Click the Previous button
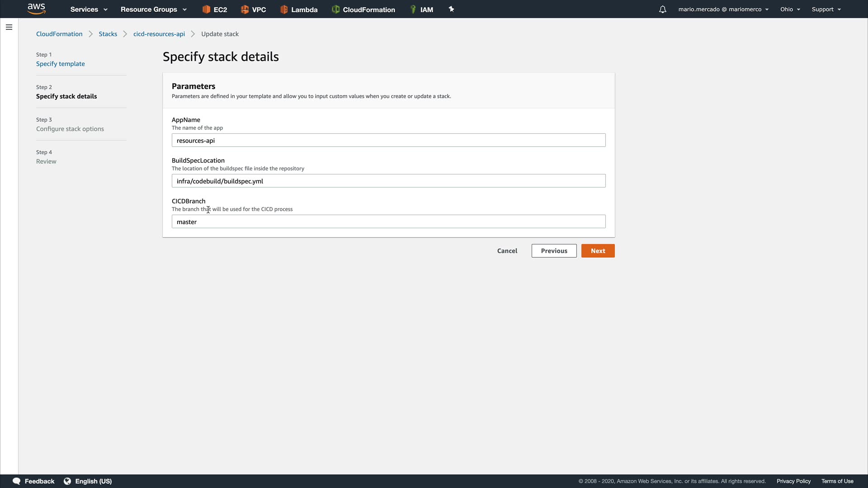 [x=554, y=251]
